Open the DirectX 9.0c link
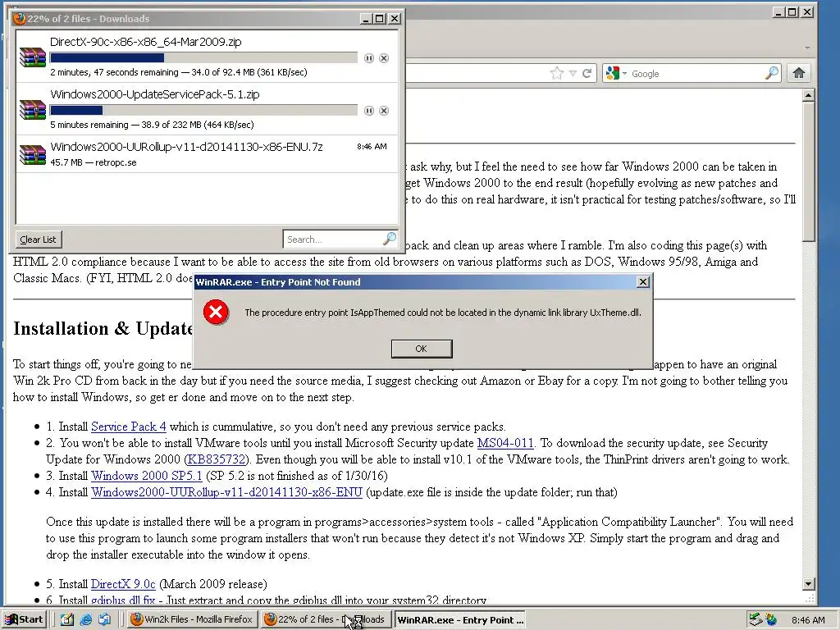 pos(123,584)
